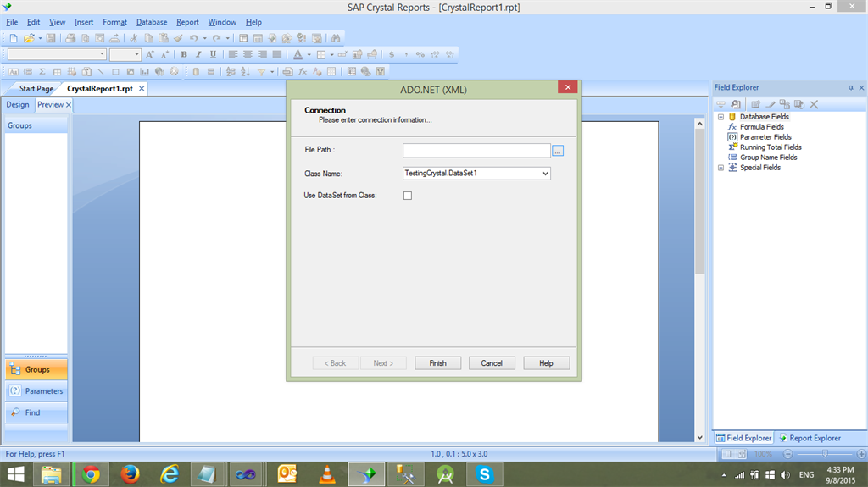Click the Find panel button
Image resolution: width=868 pixels, height=487 pixels.
[36, 412]
